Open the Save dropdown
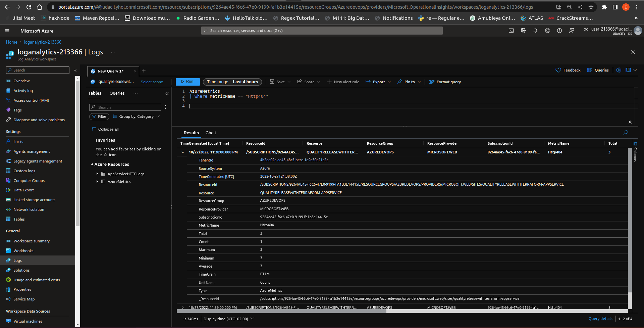 [280, 82]
